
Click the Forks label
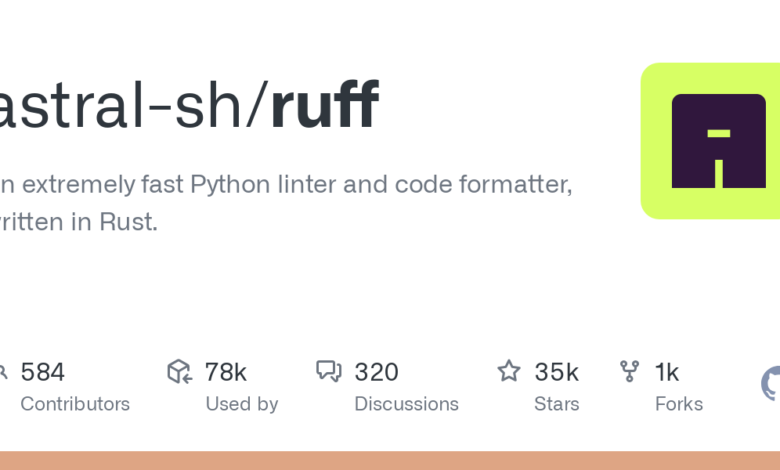tap(678, 404)
